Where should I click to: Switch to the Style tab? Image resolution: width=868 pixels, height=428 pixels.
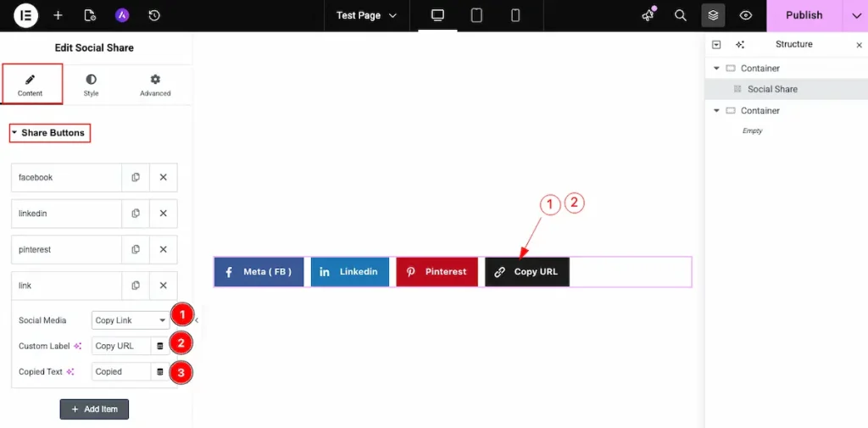click(x=91, y=85)
